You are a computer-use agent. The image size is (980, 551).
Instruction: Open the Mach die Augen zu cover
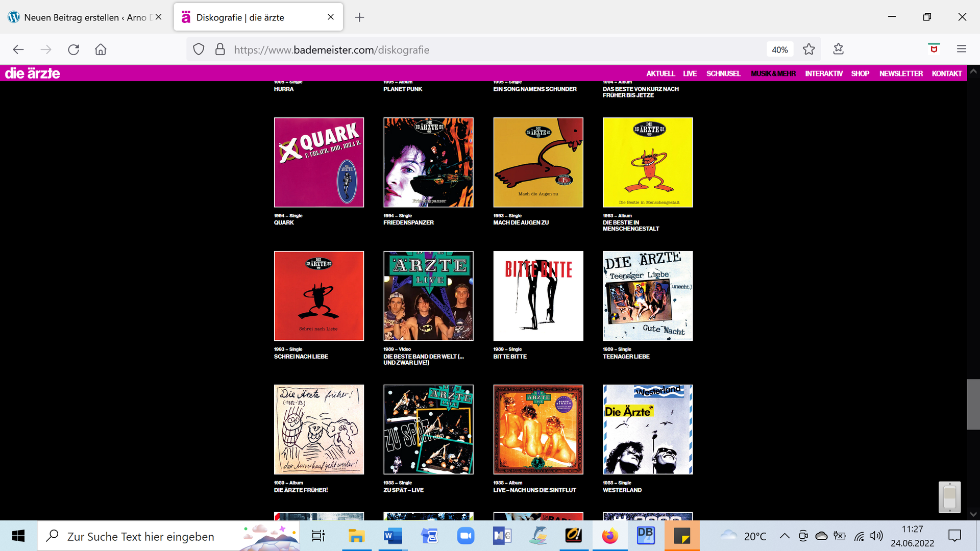point(538,162)
